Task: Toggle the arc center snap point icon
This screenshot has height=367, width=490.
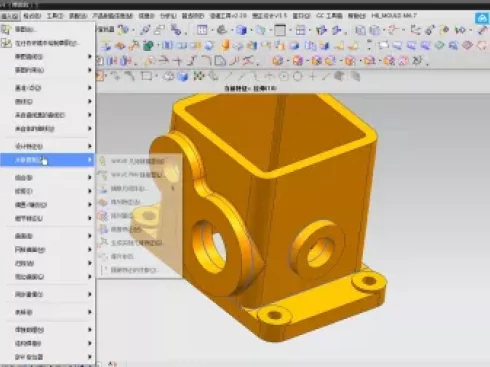Action: tap(284, 77)
